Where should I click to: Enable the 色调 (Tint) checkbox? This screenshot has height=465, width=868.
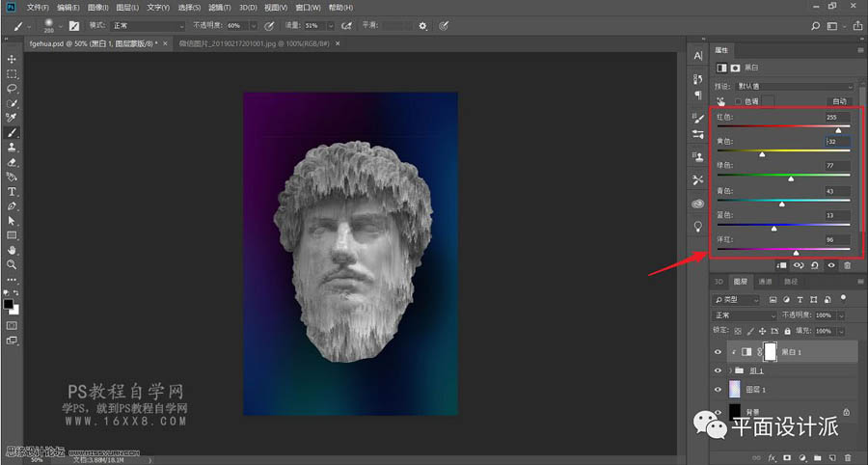pos(739,101)
